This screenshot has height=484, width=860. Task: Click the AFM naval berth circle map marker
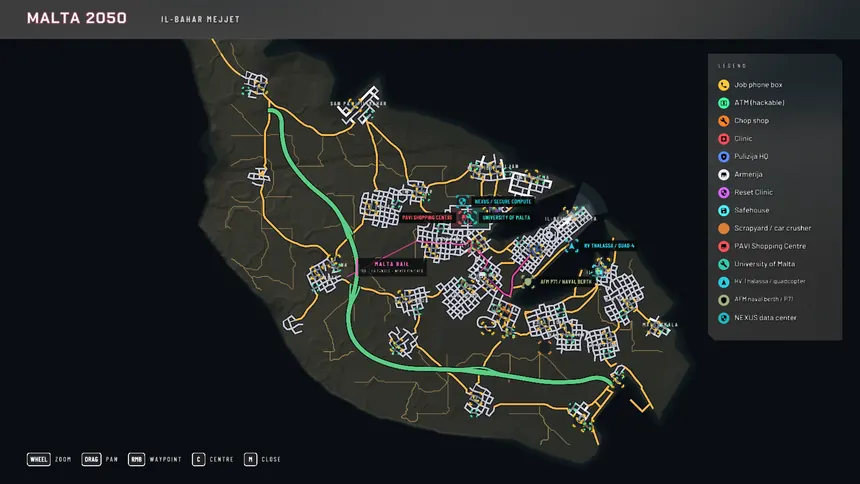pos(528,282)
